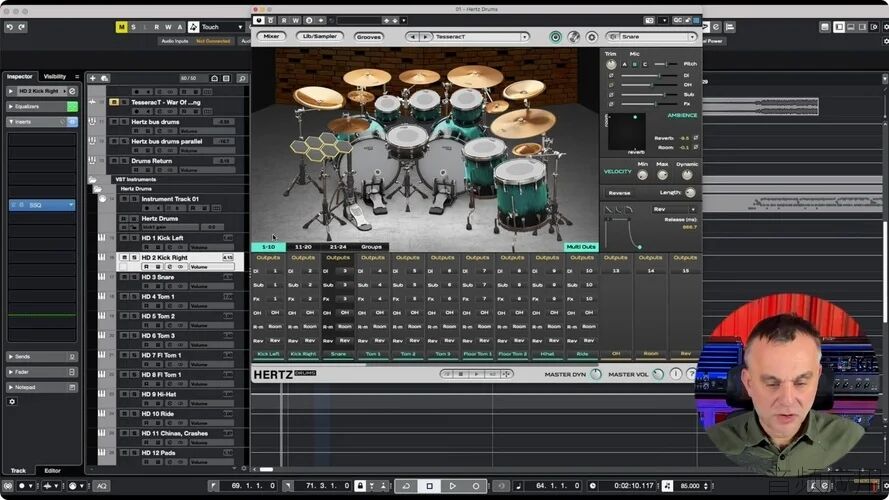
Task: Switch to the Visibility tab
Action: pyautogui.click(x=55, y=77)
